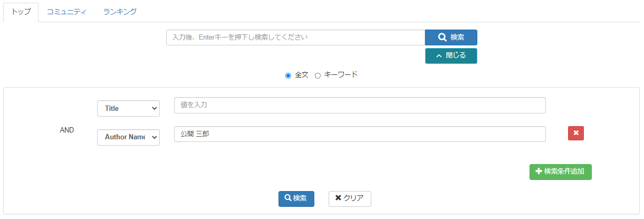Viewport: 644px width, 219px height.
Task: Open the コミュニティ tab
Action: click(66, 12)
